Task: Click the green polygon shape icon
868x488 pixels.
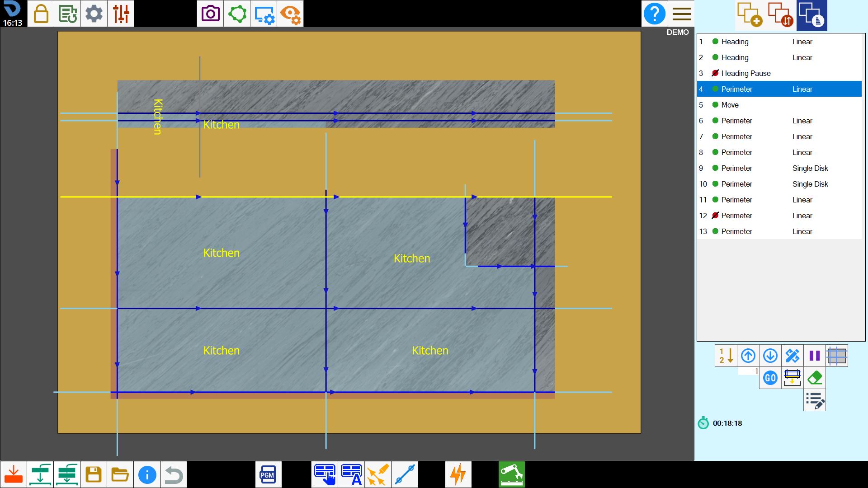Action: coord(237,14)
